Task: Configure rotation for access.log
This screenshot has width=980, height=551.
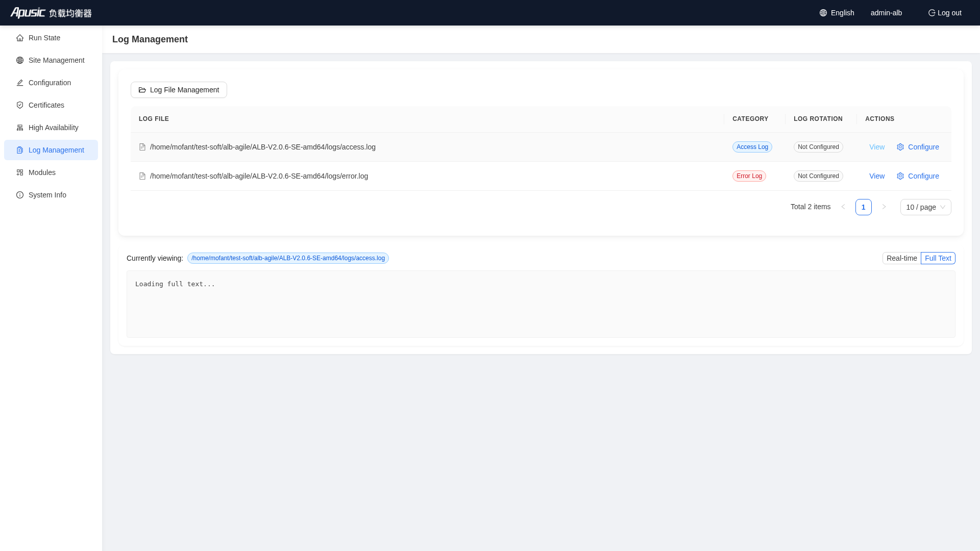Action: click(918, 147)
